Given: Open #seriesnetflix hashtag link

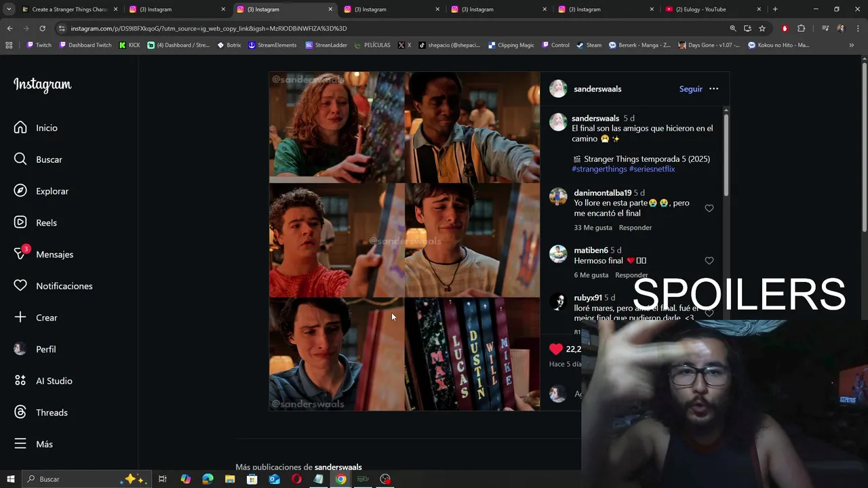Looking at the screenshot, I should click(x=652, y=169).
